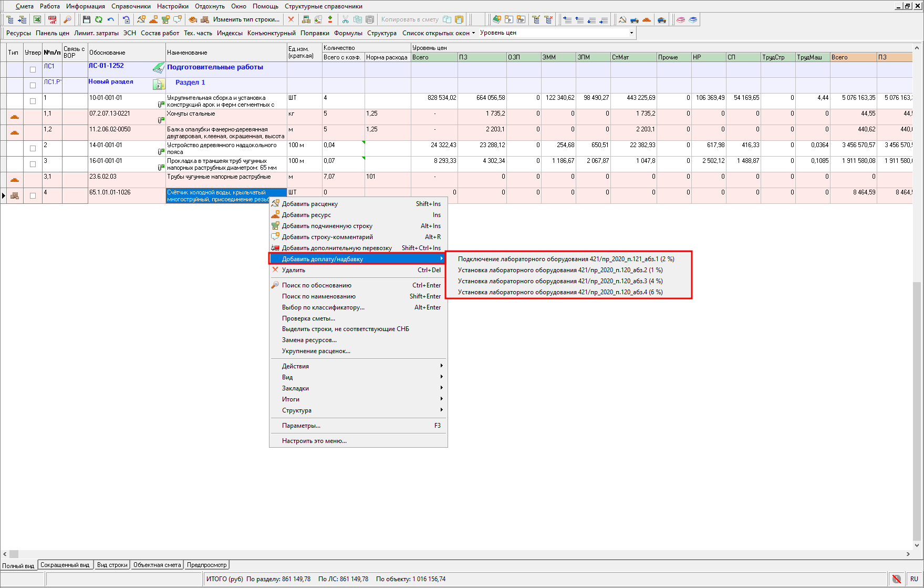
Task: Undo with the blue back arrow
Action: point(111,19)
